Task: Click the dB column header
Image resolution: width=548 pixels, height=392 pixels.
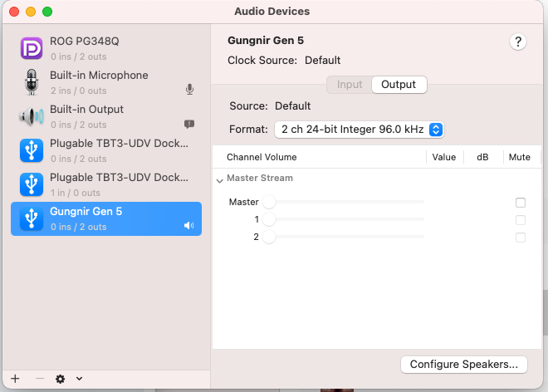Action: 482,157
